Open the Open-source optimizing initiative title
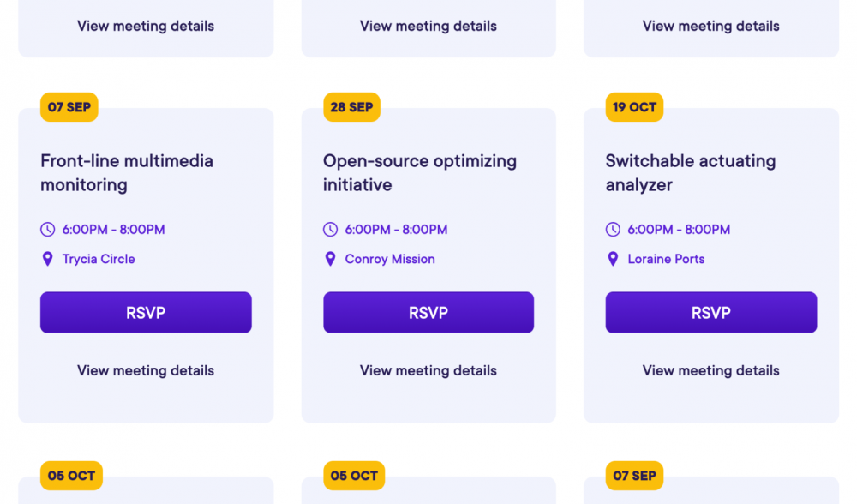 click(x=420, y=172)
